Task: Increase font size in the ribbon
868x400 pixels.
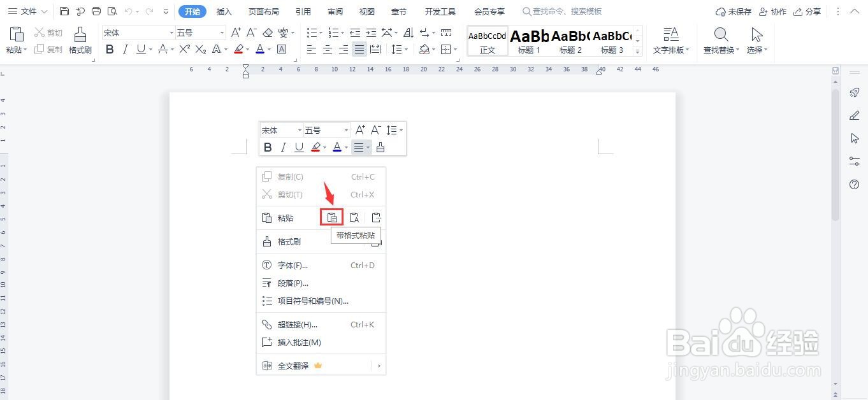Action: 236,32
